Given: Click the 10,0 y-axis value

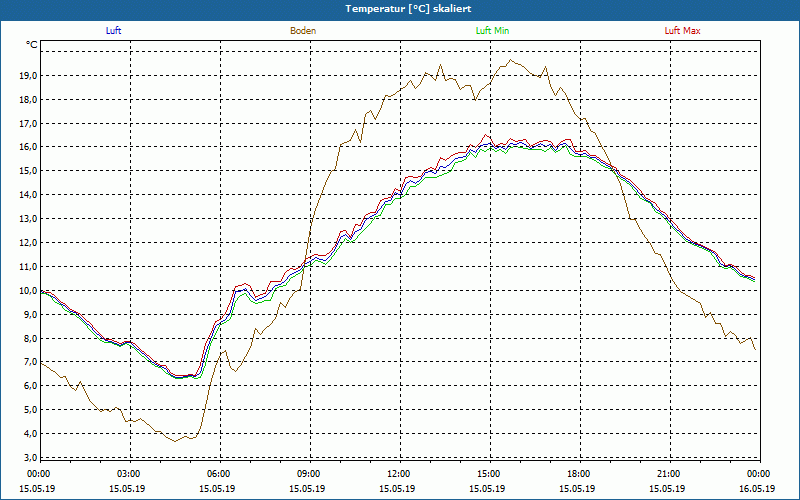Looking at the screenshot, I should click(x=27, y=291).
